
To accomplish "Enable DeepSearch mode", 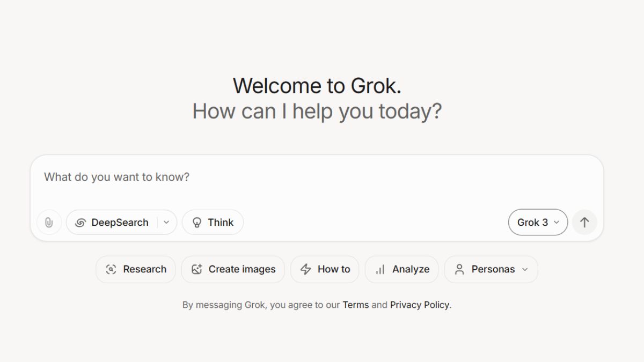I will [112, 223].
